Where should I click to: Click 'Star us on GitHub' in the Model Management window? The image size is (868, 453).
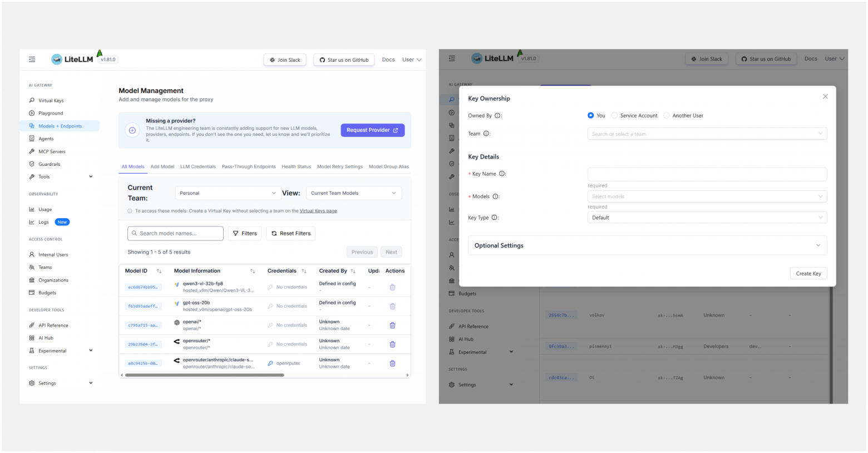click(x=344, y=60)
